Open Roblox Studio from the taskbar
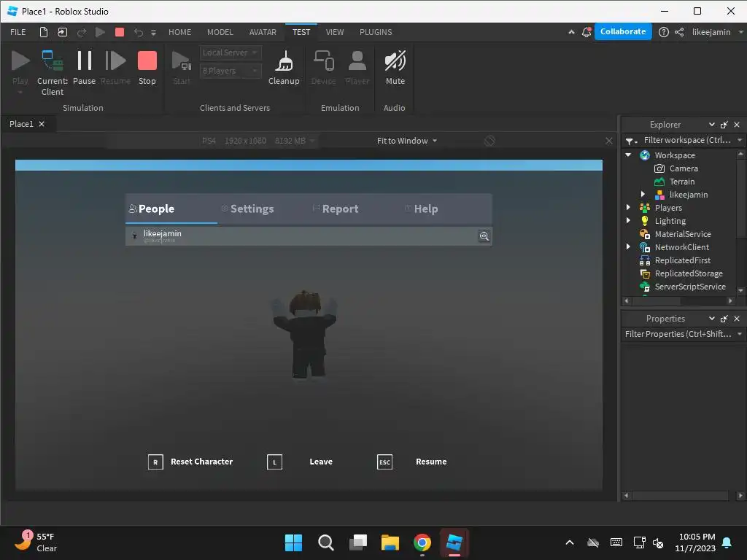 (454, 542)
